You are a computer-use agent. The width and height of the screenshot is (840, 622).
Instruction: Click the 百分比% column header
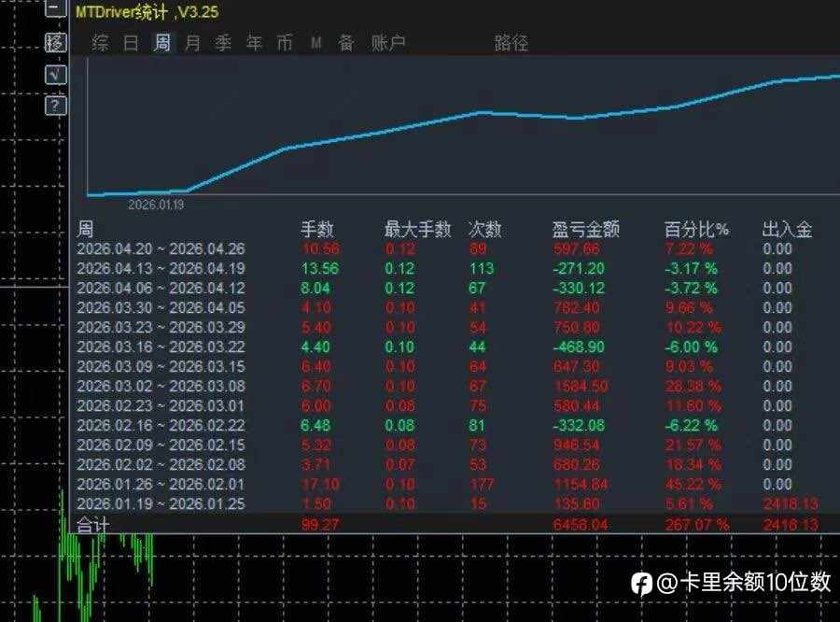click(696, 229)
